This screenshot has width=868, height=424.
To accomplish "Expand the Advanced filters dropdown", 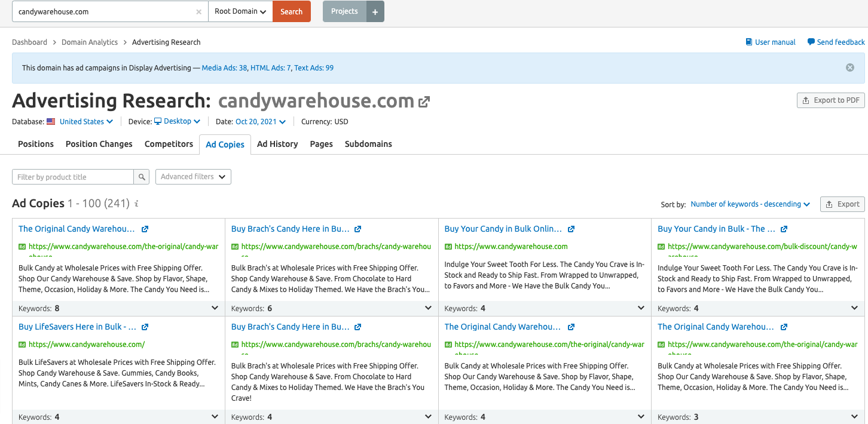I will click(x=193, y=177).
